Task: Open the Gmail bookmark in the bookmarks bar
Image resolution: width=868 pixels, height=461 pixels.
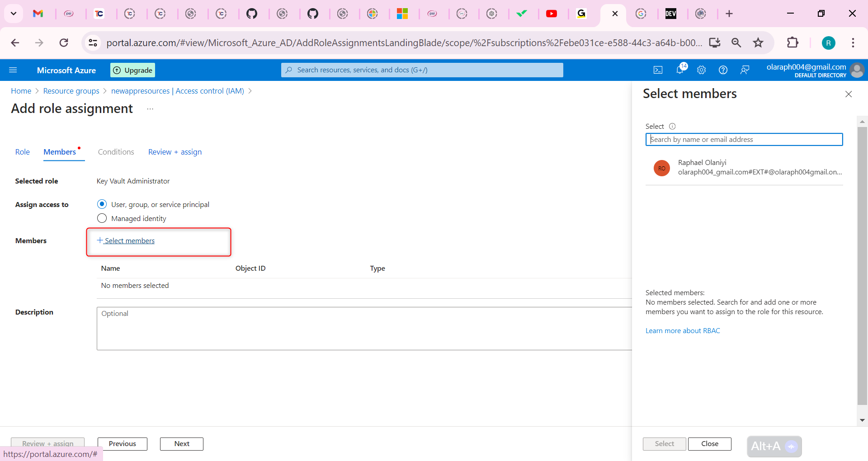Action: click(x=38, y=14)
